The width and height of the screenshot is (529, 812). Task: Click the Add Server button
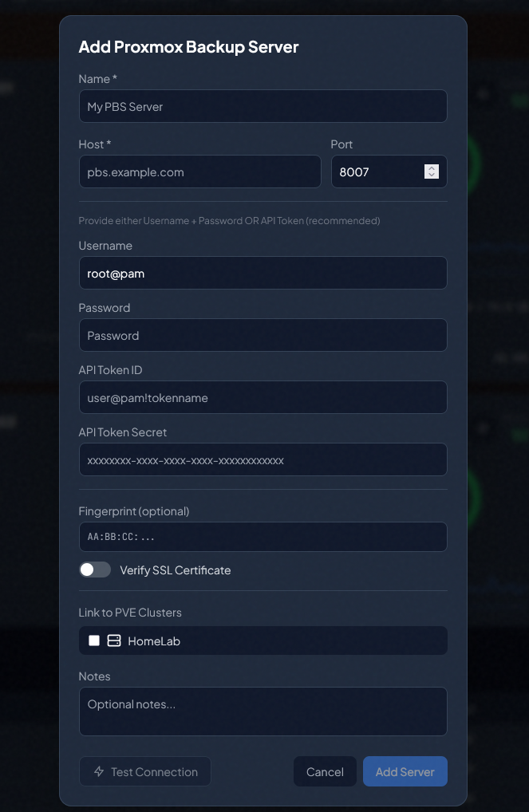click(405, 772)
